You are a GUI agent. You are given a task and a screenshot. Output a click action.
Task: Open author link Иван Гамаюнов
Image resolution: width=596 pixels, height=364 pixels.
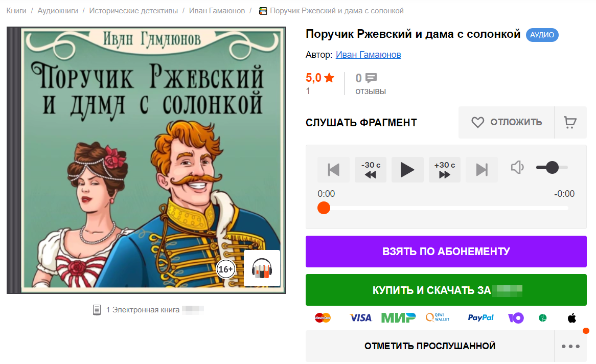(369, 55)
